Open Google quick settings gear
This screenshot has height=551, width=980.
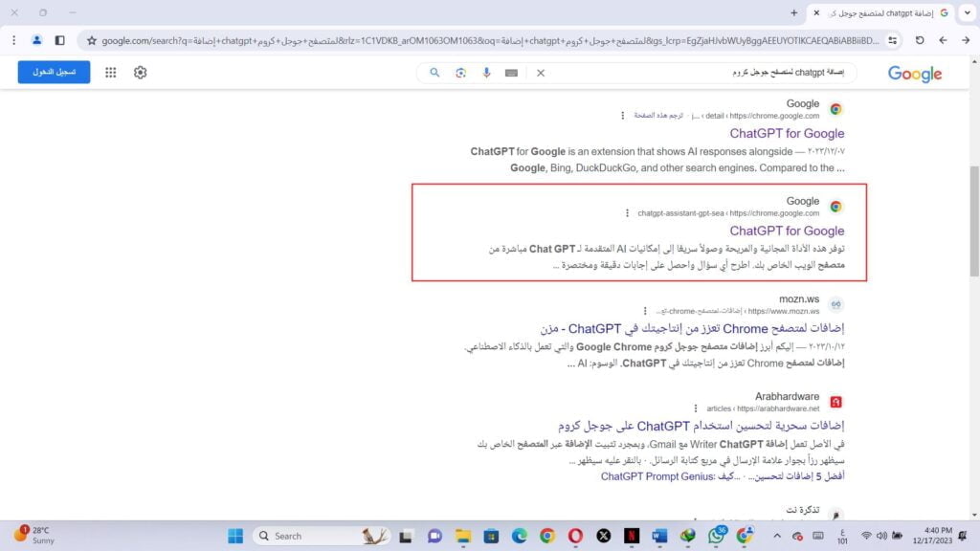pos(141,73)
